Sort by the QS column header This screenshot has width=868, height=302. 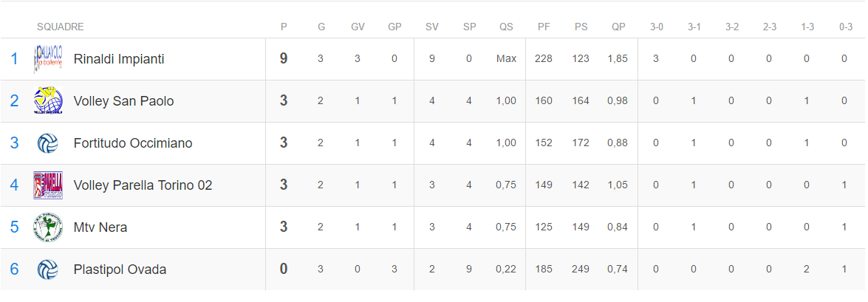506,27
